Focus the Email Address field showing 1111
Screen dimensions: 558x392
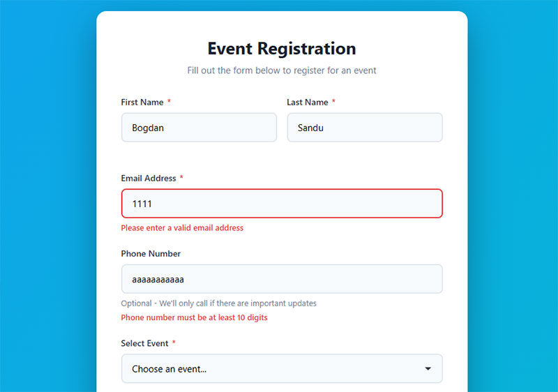(x=282, y=204)
